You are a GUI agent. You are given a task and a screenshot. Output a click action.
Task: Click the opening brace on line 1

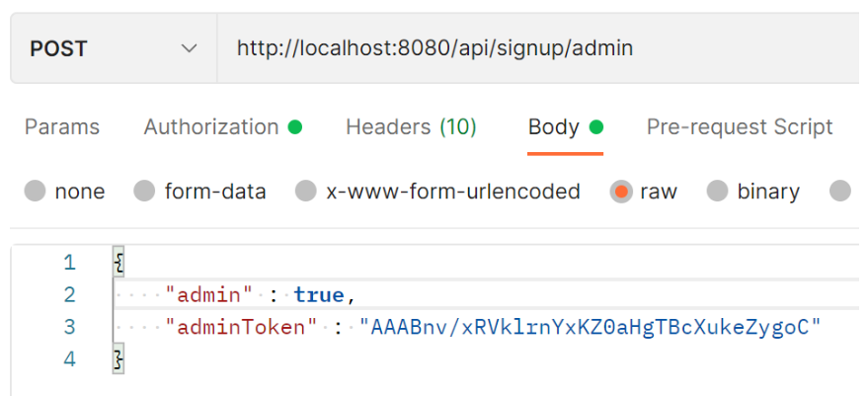point(118,262)
